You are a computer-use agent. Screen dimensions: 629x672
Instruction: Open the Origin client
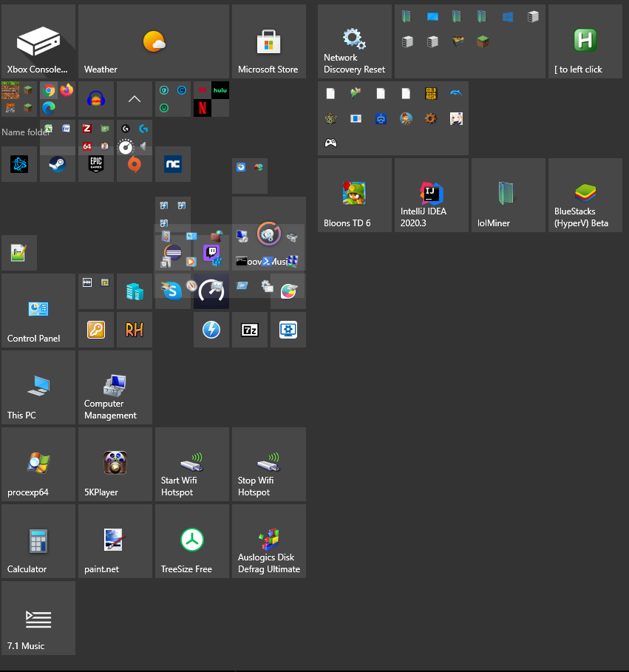[135, 164]
